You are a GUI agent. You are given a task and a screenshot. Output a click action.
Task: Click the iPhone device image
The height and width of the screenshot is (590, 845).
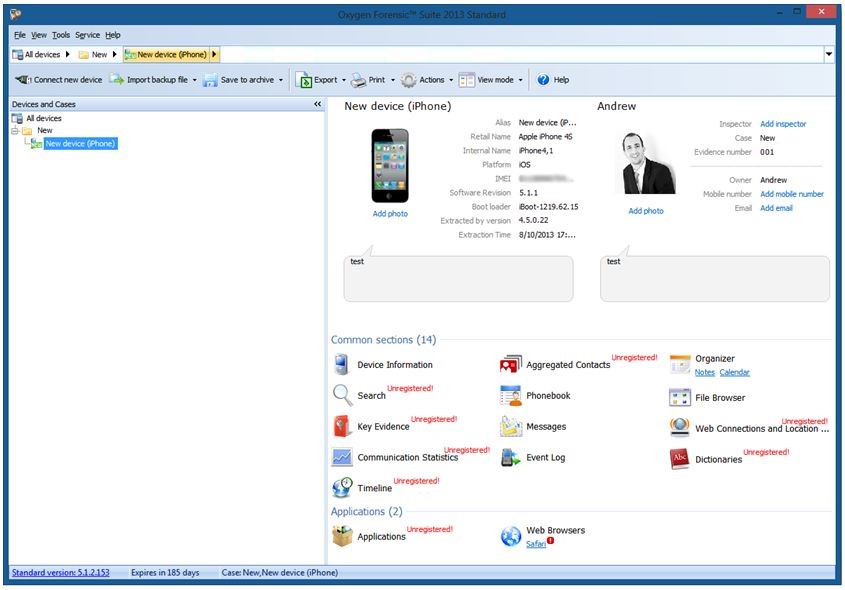point(390,165)
